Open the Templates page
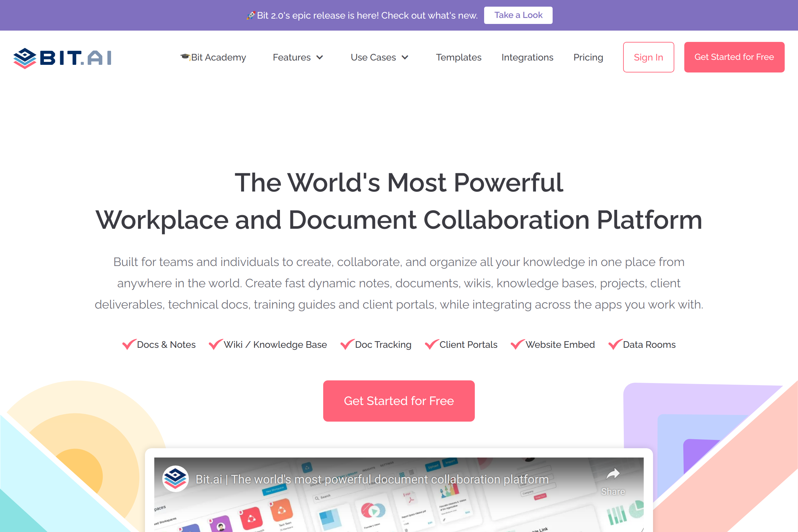The width and height of the screenshot is (798, 532). 459,57
